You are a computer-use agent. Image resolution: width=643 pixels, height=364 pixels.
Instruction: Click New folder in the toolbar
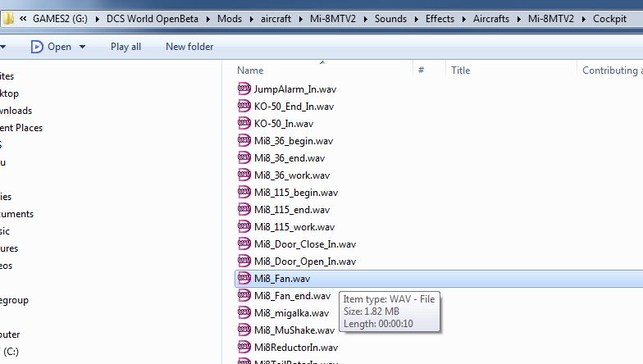(189, 47)
